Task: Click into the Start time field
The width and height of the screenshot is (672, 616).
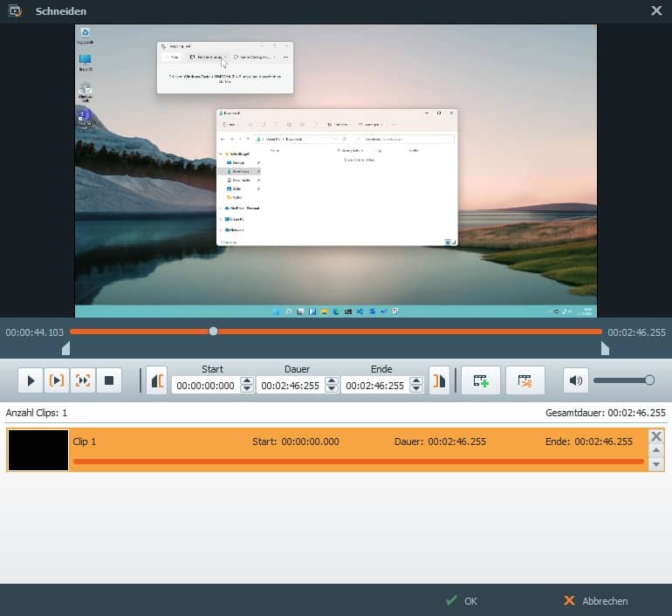Action: [x=205, y=385]
